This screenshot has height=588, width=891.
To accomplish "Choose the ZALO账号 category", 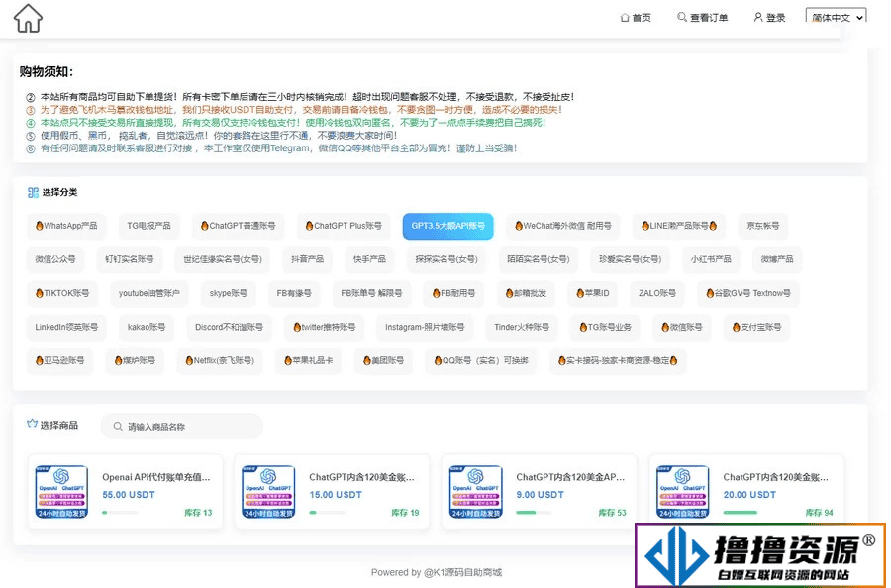I will (657, 293).
